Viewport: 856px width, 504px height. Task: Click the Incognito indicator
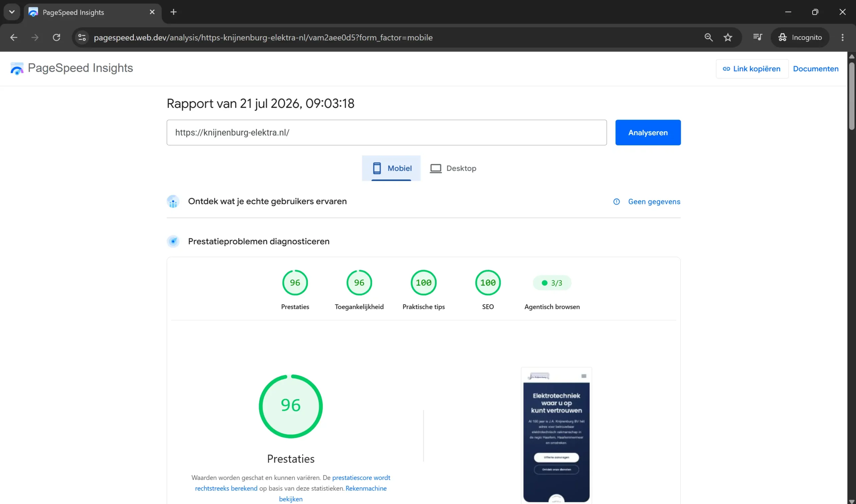point(800,37)
